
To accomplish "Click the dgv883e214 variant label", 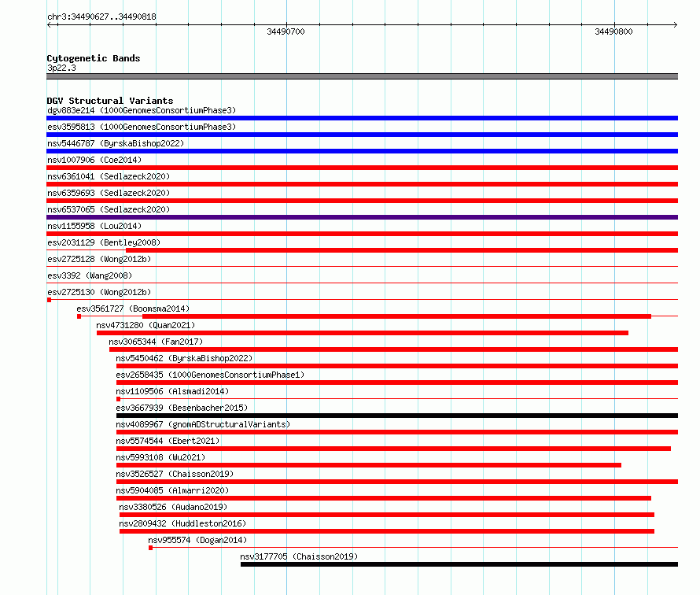I will point(142,110).
